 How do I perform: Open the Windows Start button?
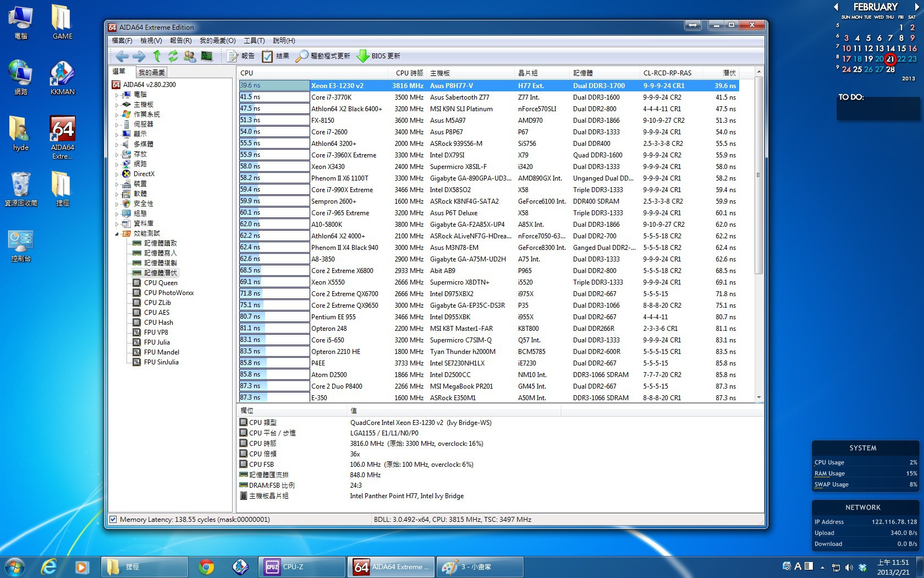point(15,566)
